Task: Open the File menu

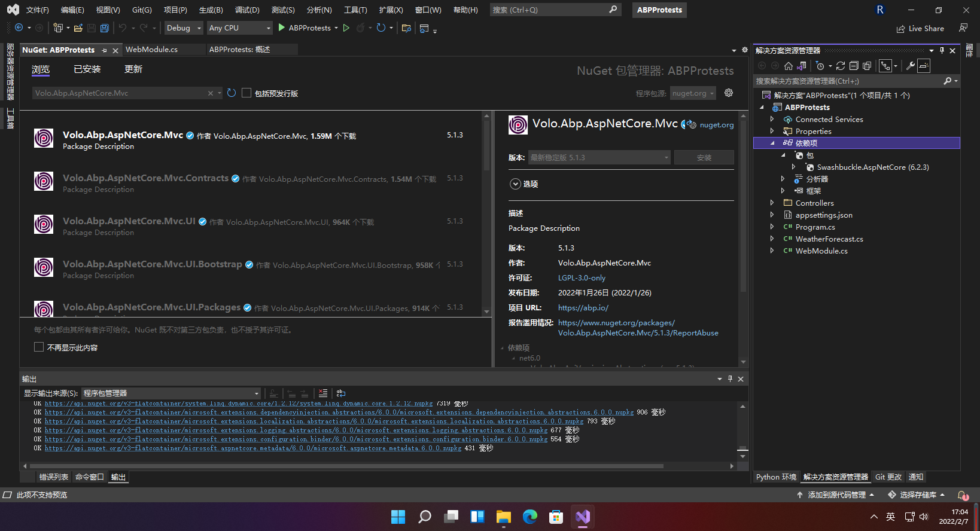Action: point(37,10)
